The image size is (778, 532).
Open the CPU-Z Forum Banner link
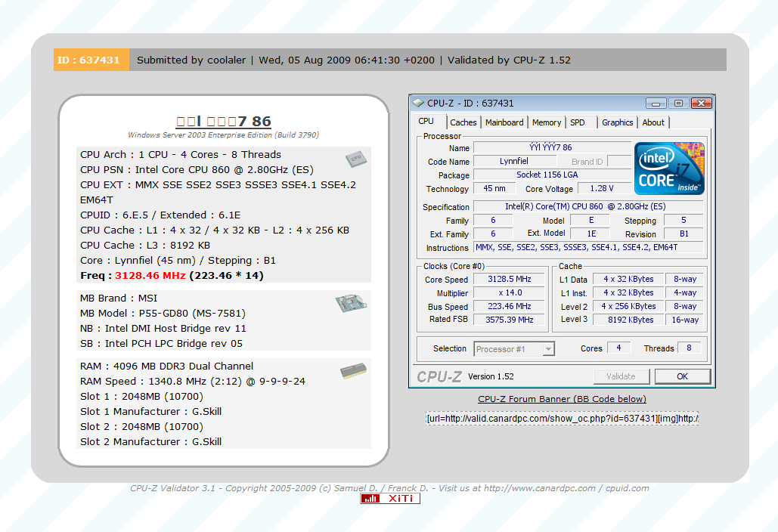562,399
